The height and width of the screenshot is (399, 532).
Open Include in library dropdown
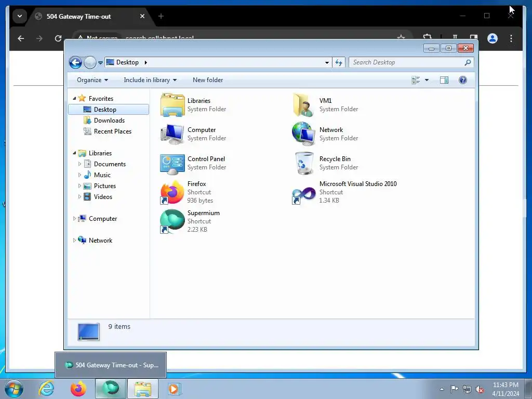click(150, 80)
